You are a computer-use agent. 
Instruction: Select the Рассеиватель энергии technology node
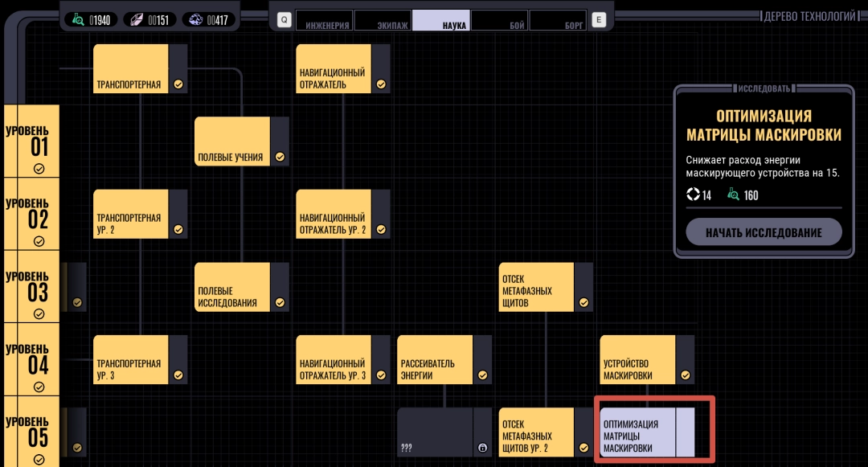click(435, 360)
